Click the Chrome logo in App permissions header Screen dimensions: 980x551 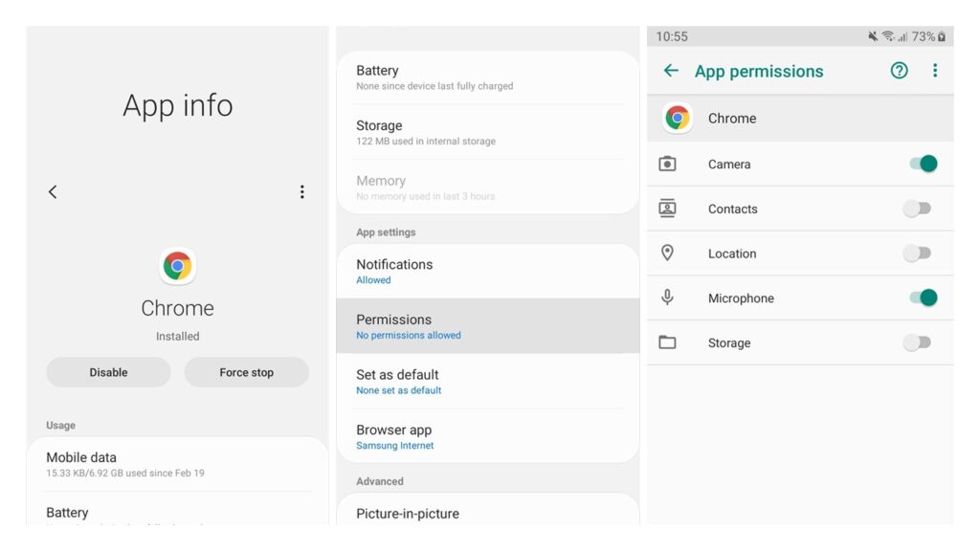(677, 118)
